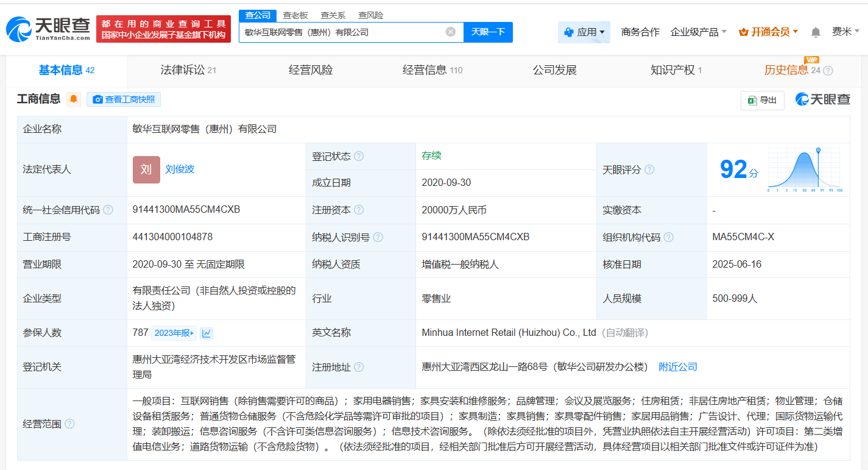Click the 导出 export button
Screen dimensions: 868x470
click(x=762, y=101)
